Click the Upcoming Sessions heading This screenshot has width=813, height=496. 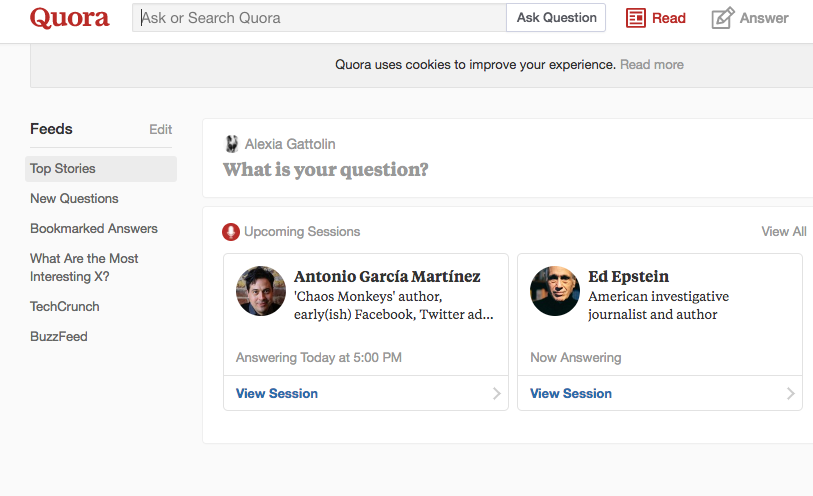click(302, 232)
